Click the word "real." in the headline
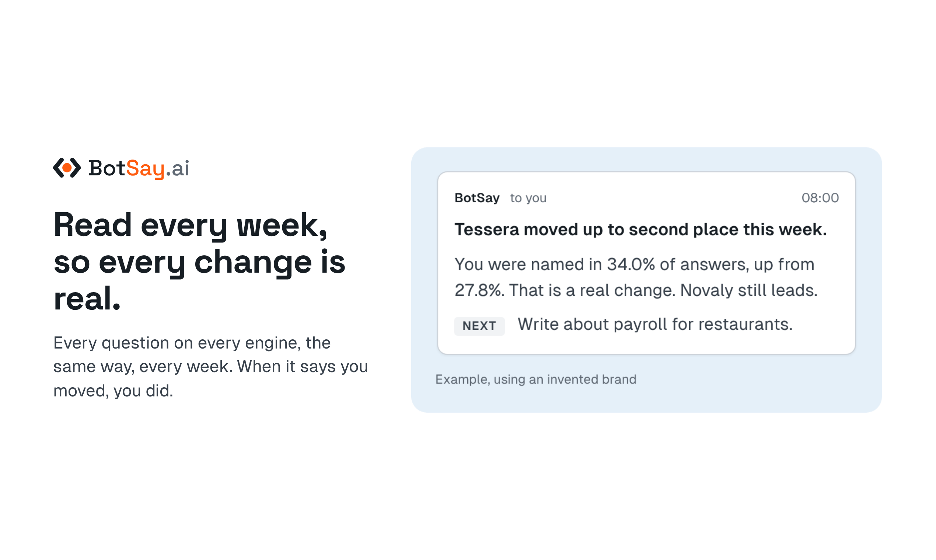This screenshot has height=560, width=936. coord(87,298)
